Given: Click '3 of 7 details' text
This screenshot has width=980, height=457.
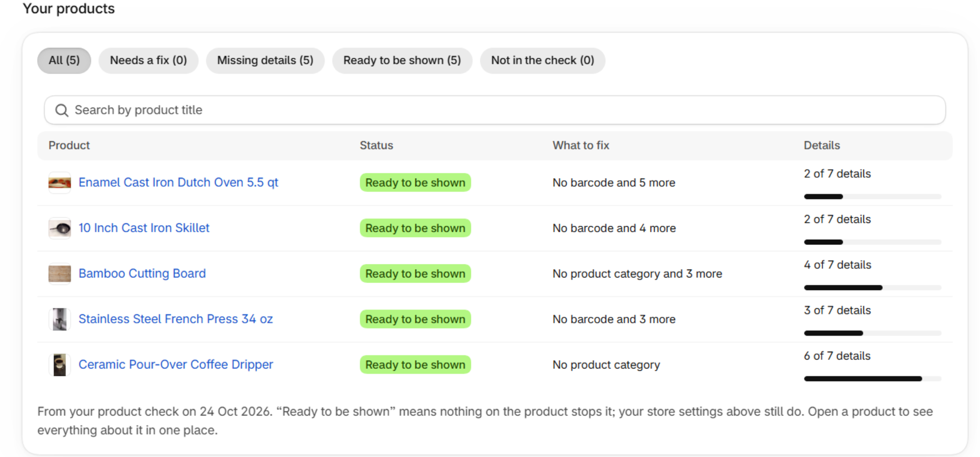Looking at the screenshot, I should coord(837,311).
